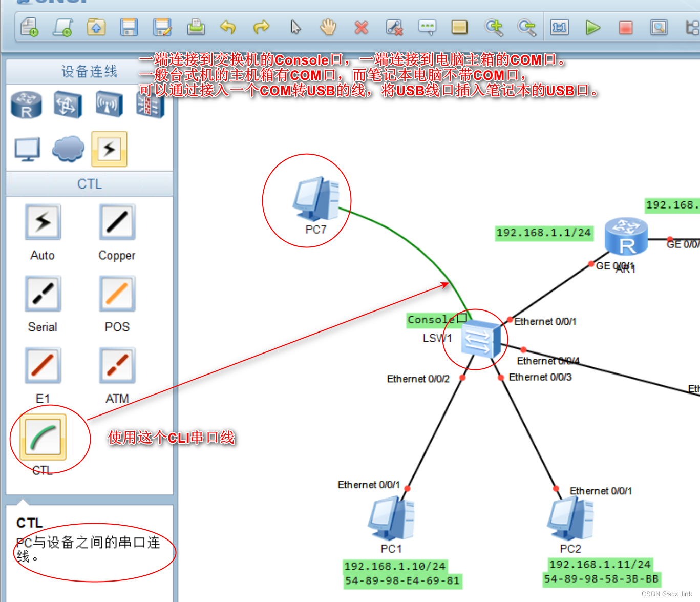Pick the CTL serial console cable

pos(43,437)
